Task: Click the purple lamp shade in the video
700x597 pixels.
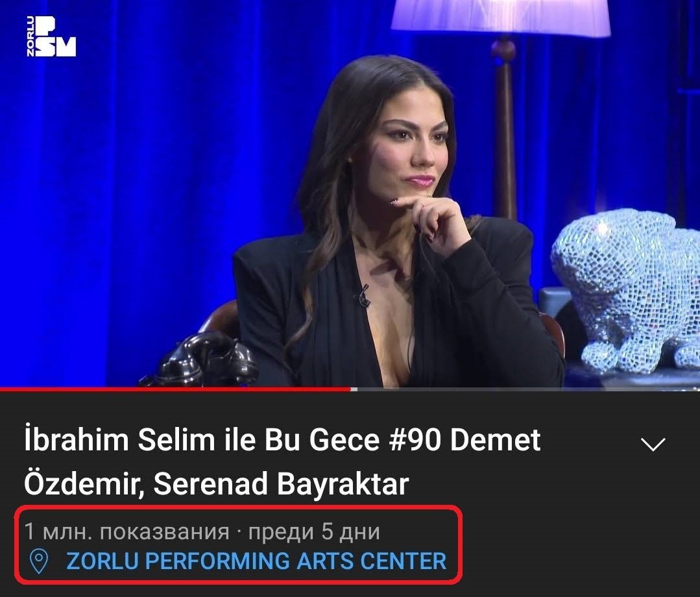Action: point(500,18)
